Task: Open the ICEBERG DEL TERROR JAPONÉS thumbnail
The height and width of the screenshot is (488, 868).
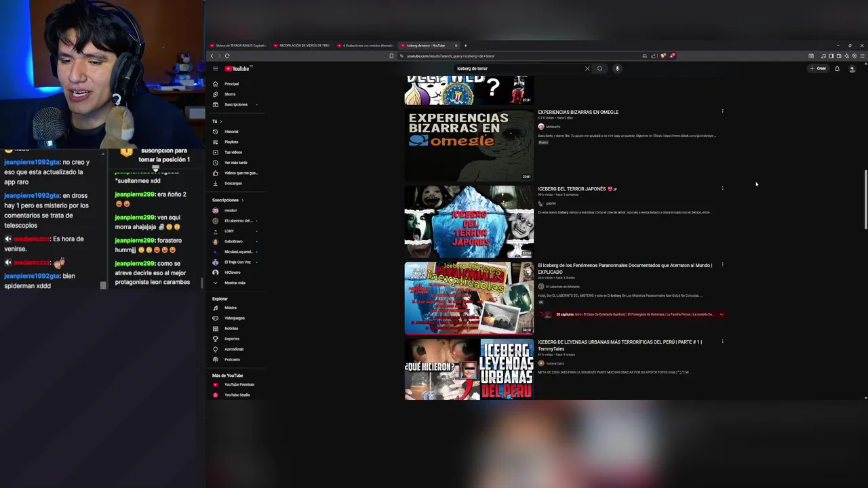Action: (469, 222)
